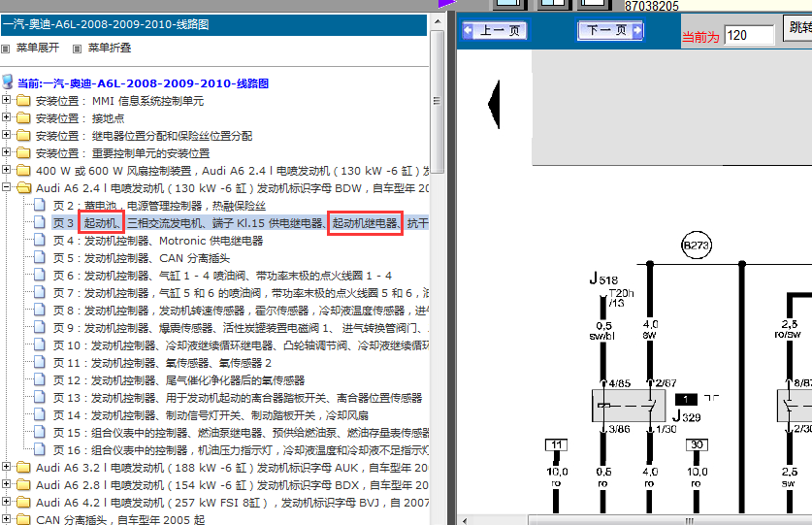Expand all menus via 菜单展开

pos(37,49)
